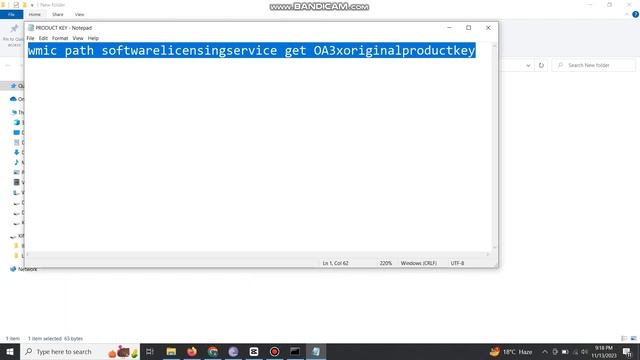Switch Explorer to large icons view
This screenshot has height=360, width=640.
[x=634, y=338]
